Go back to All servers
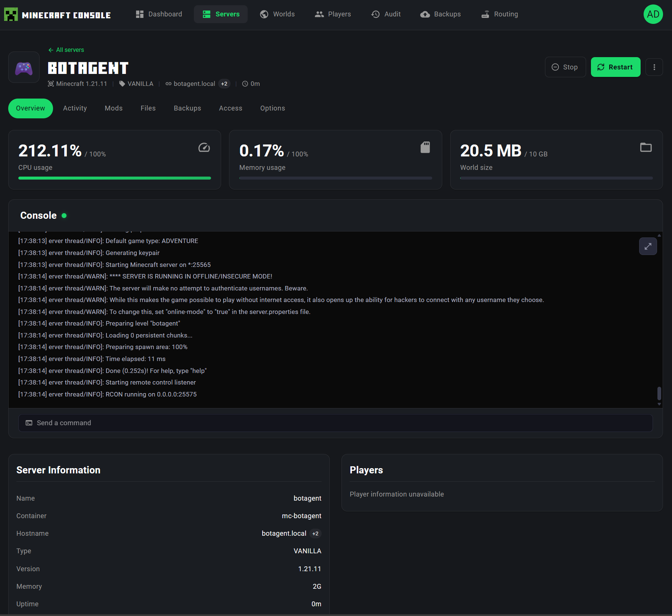The image size is (672, 616). (x=66, y=50)
